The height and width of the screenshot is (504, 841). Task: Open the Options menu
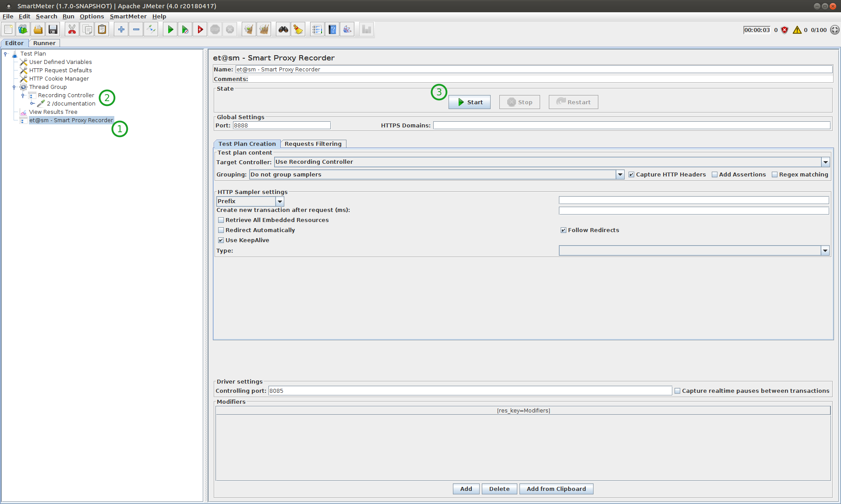[x=92, y=17]
